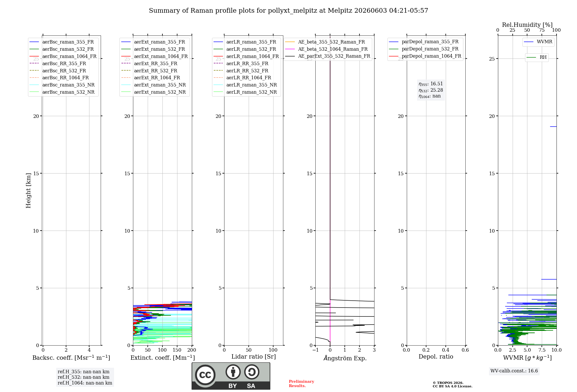The height and width of the screenshot is (392, 577).
Task: Click the plot title 'Summary of Raman profile plots'
Action: (x=288, y=11)
